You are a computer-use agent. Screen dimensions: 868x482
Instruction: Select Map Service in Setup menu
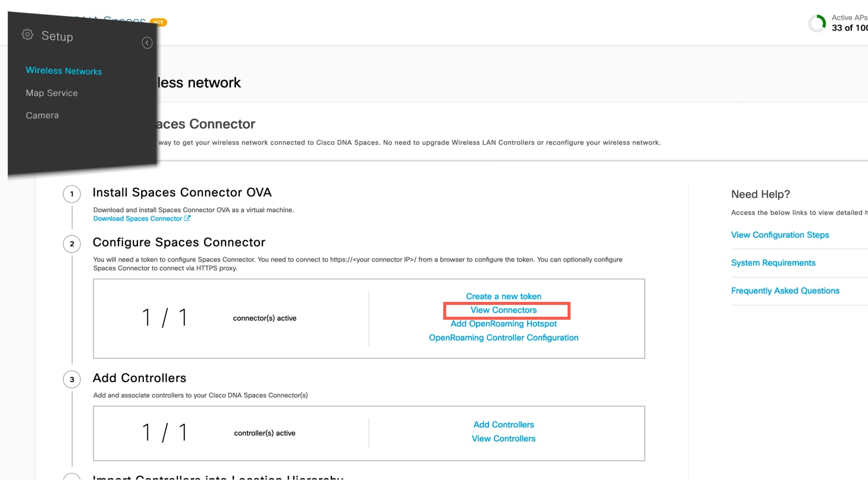click(x=52, y=93)
